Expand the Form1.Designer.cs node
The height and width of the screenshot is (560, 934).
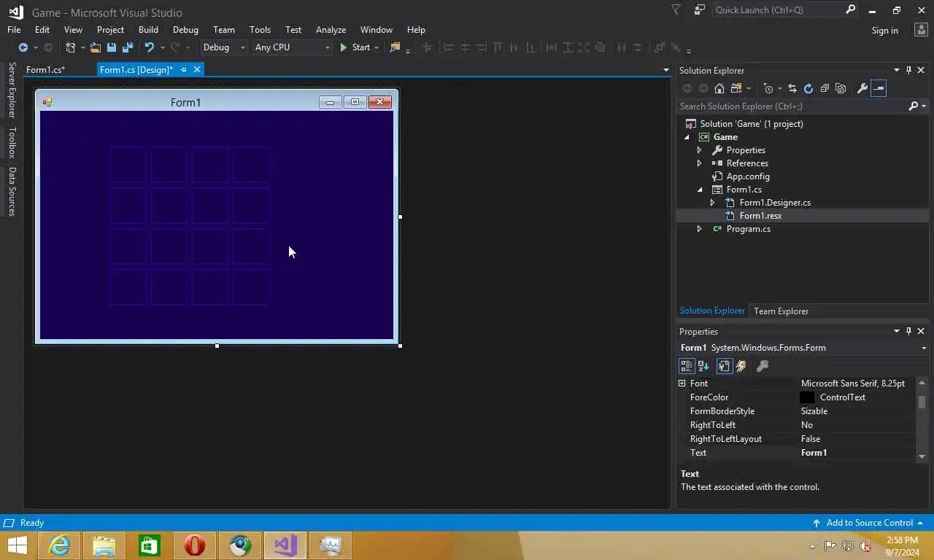pyautogui.click(x=712, y=203)
